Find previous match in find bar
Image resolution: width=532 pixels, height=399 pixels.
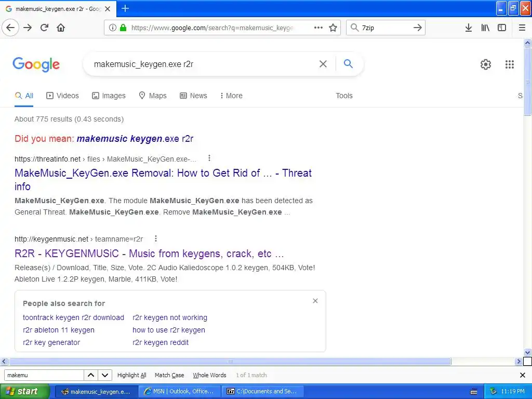(91, 375)
